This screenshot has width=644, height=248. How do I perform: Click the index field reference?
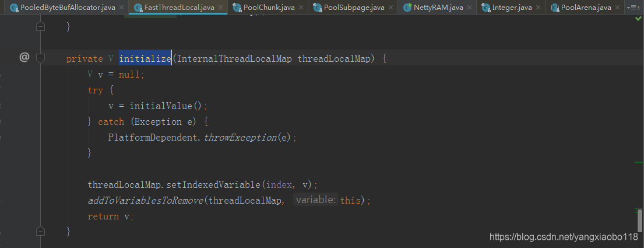(279, 184)
